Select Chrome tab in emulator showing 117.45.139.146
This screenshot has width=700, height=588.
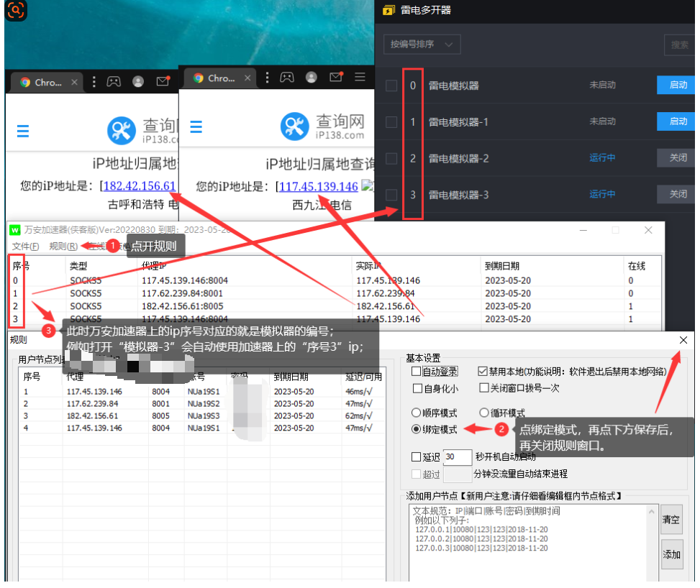219,78
